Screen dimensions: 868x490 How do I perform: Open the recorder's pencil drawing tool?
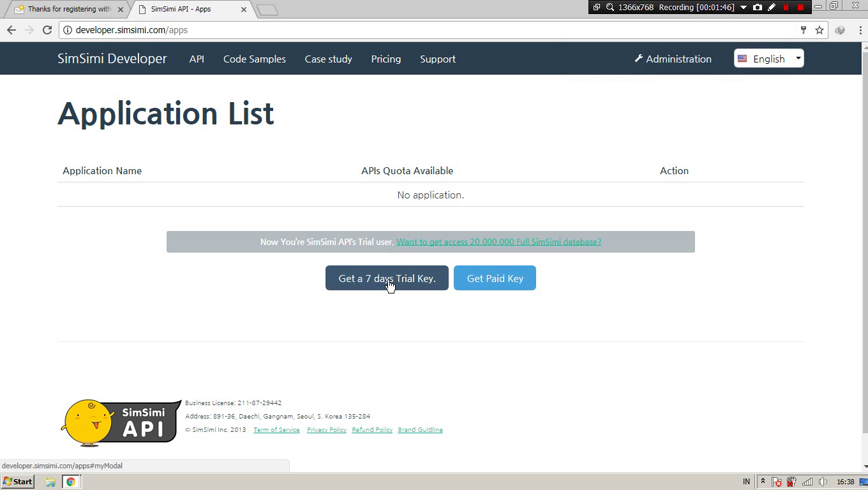tap(772, 7)
